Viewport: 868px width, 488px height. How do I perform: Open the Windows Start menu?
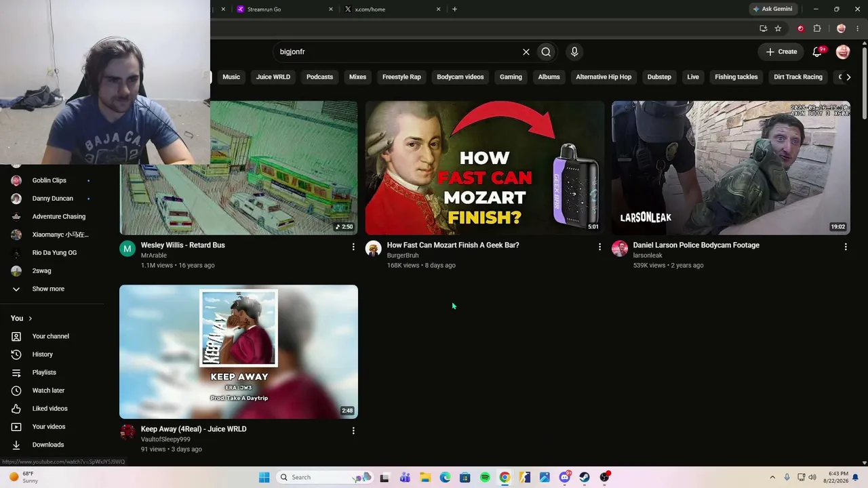pyautogui.click(x=264, y=477)
